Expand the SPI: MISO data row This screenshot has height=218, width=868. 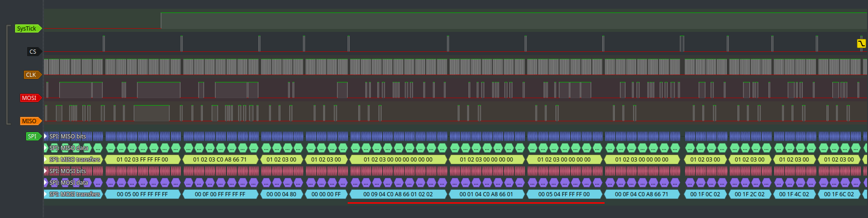[x=45, y=148]
